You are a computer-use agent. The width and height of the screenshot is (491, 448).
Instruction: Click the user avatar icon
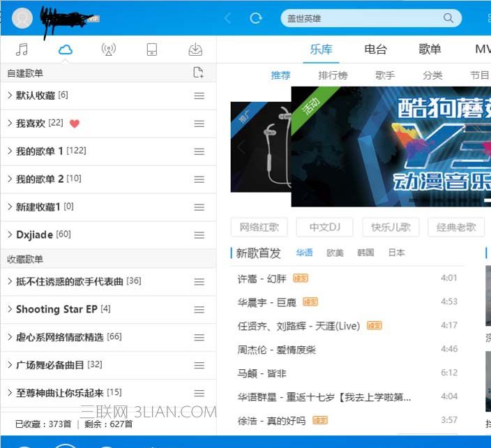click(x=22, y=17)
